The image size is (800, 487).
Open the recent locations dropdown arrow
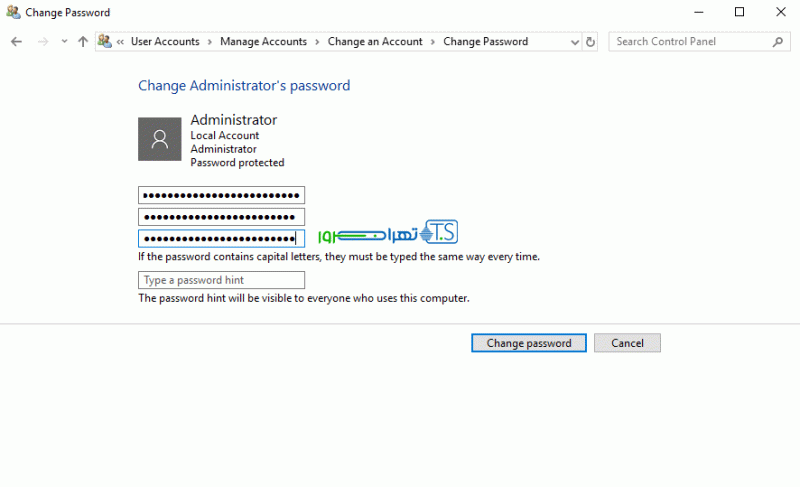(64, 42)
